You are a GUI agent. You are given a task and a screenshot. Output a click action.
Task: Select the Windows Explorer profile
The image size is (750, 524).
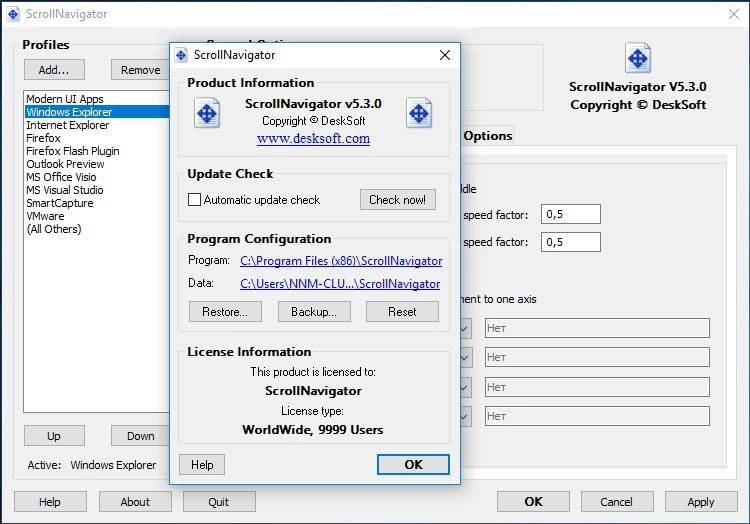97,112
